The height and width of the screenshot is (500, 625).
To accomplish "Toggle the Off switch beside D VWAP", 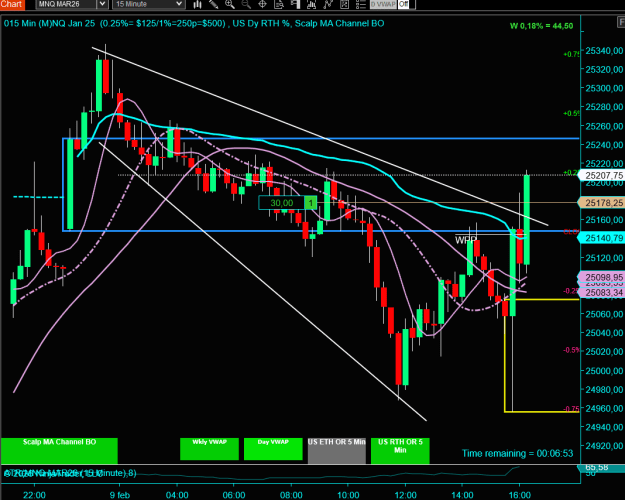I will pyautogui.click(x=403, y=4).
